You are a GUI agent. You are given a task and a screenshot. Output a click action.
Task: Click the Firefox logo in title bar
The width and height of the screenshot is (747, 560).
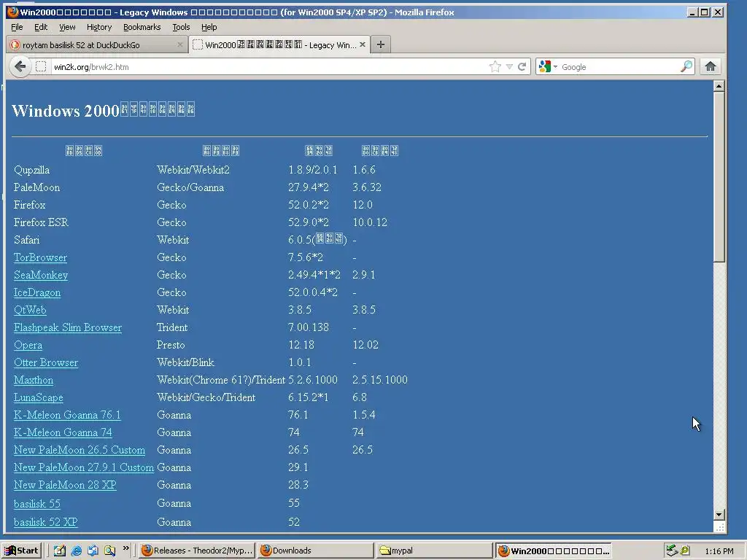point(13,12)
